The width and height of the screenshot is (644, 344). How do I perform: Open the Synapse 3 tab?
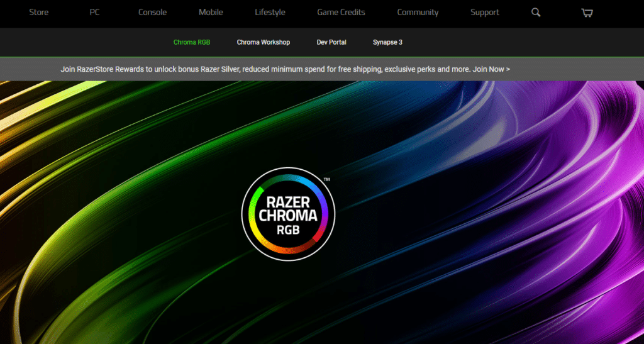coord(387,42)
